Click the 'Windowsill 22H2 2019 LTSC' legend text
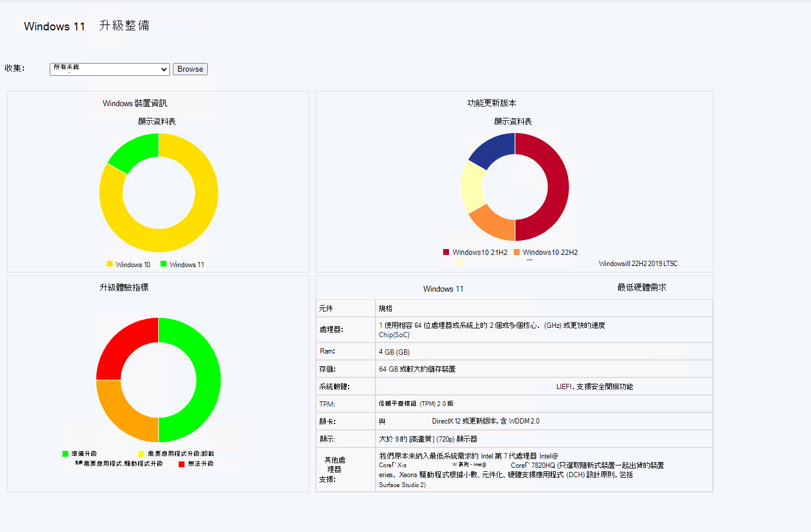This screenshot has height=532, width=811. (x=638, y=264)
